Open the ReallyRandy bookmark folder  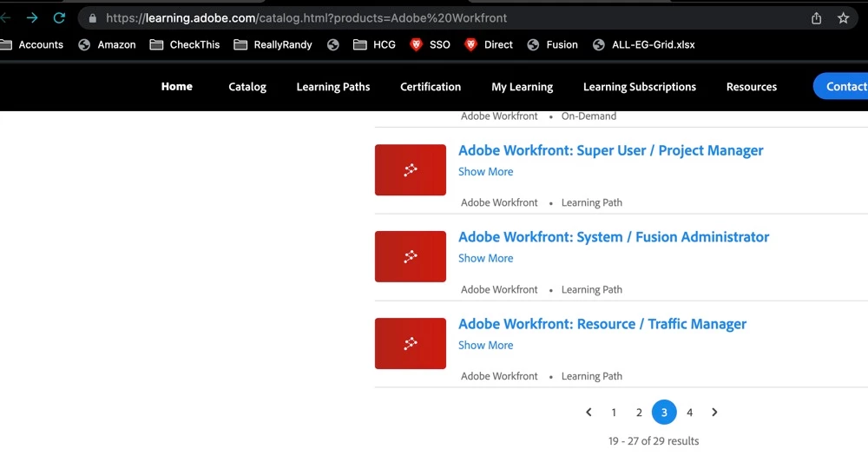pos(273,45)
